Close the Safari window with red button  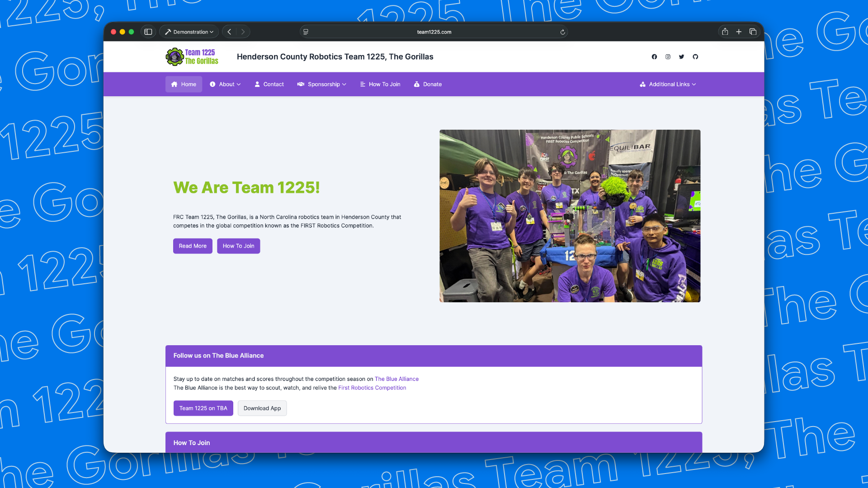point(113,32)
